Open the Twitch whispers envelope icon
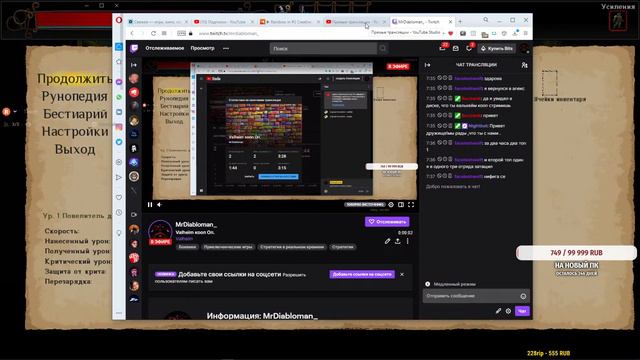Viewport: 640px width, 360px height. pos(456,49)
